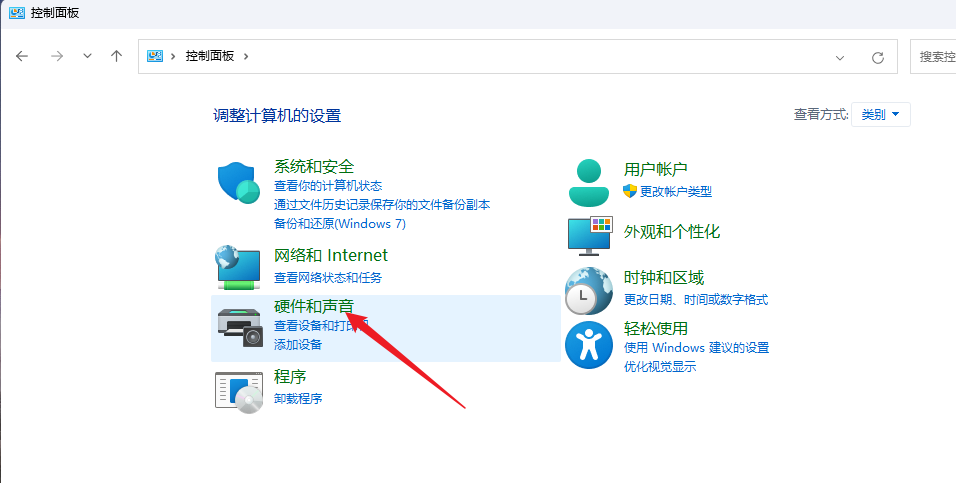Open 系统和安全 category heading
956x483 pixels.
(314, 166)
